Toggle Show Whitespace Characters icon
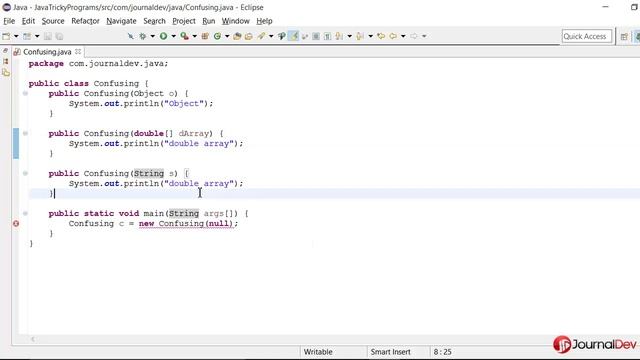 (327, 36)
